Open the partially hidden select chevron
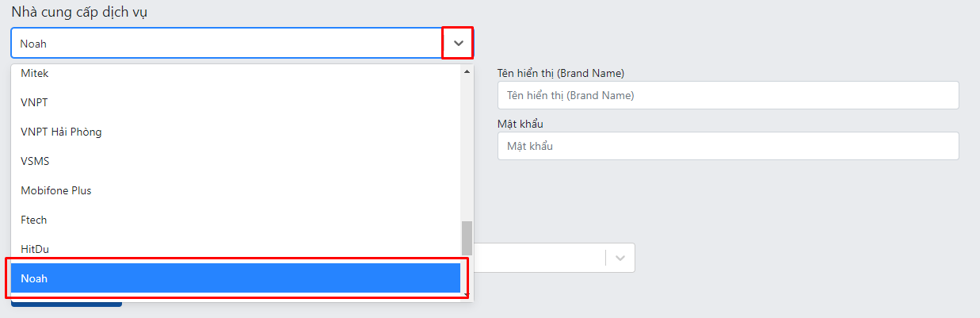 [620, 258]
